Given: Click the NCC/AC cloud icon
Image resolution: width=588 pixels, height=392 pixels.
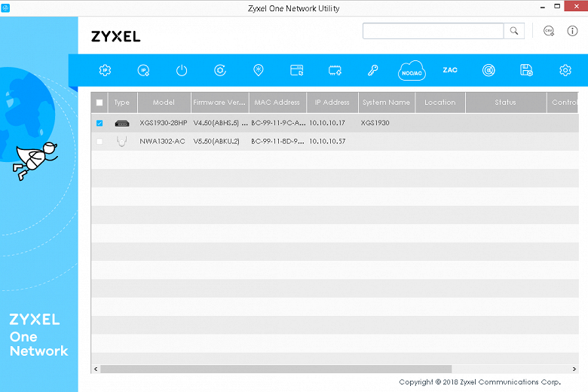Looking at the screenshot, I should point(412,70).
